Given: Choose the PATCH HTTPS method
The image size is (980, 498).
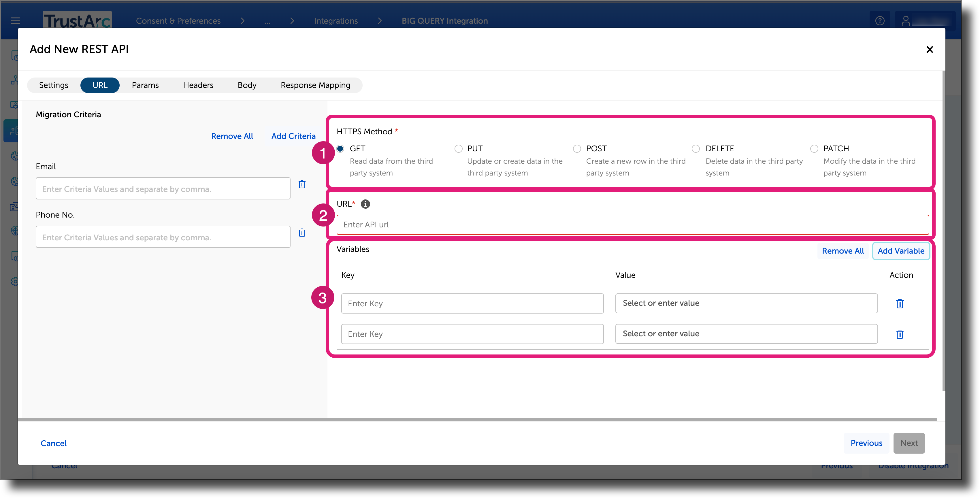Looking at the screenshot, I should click(x=814, y=149).
